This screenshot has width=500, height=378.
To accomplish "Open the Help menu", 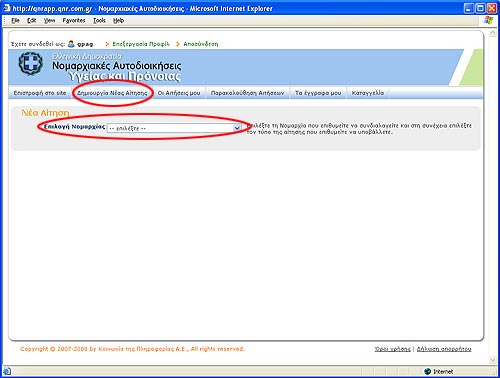I will tap(118, 21).
